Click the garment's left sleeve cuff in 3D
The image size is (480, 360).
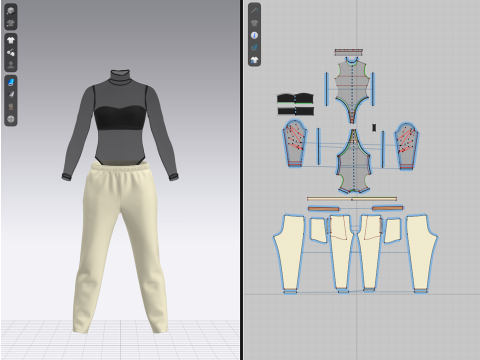point(67,177)
